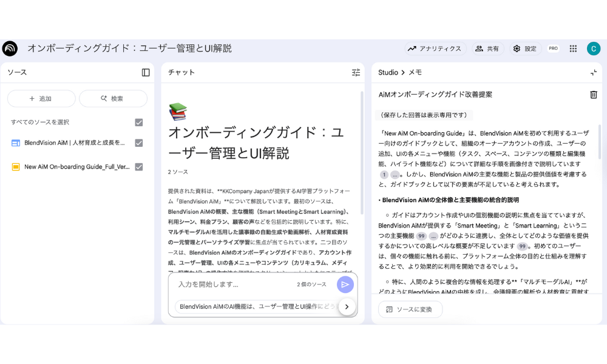Open the account avatar C

(594, 49)
